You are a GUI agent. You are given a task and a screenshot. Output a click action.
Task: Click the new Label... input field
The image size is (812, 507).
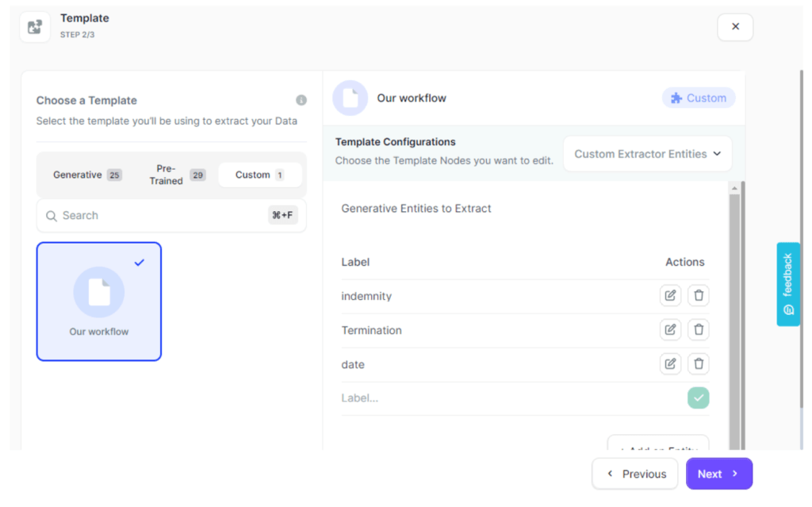[507, 398]
